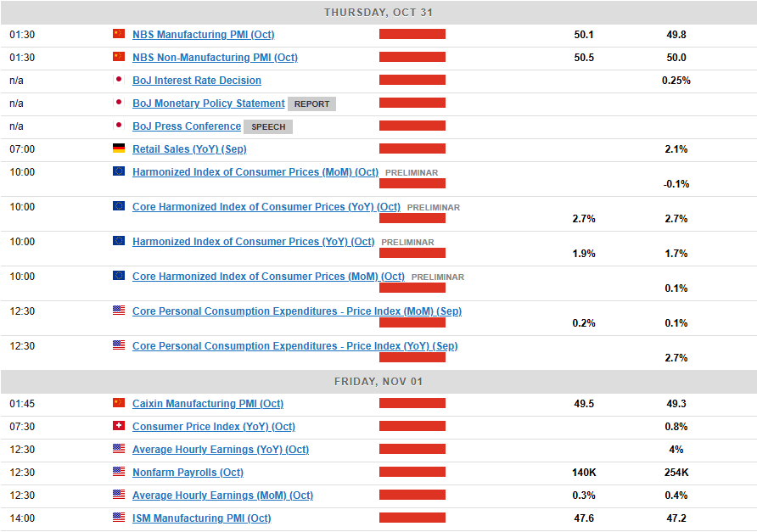The height and width of the screenshot is (532, 757).
Task: Click the US flag beside Nonfarm Payrolls
Action: pyautogui.click(x=119, y=472)
